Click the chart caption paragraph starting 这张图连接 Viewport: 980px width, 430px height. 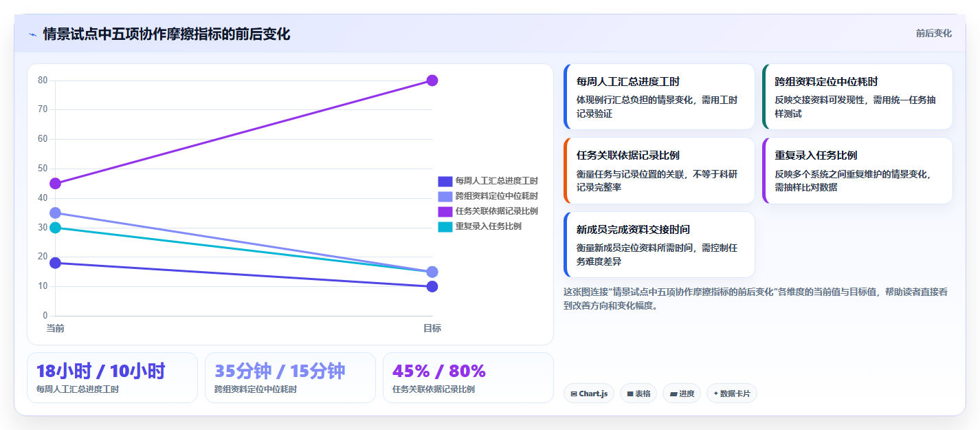pos(755,299)
